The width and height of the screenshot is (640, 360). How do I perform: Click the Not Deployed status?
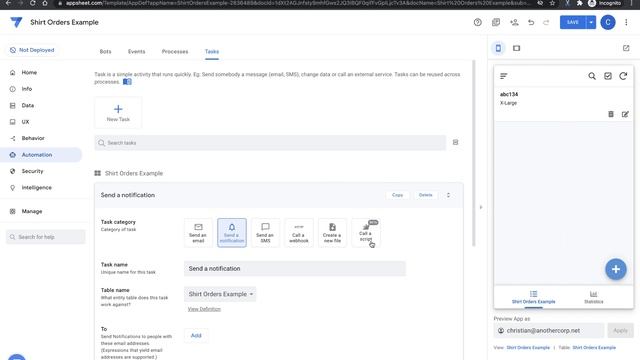[x=32, y=50]
